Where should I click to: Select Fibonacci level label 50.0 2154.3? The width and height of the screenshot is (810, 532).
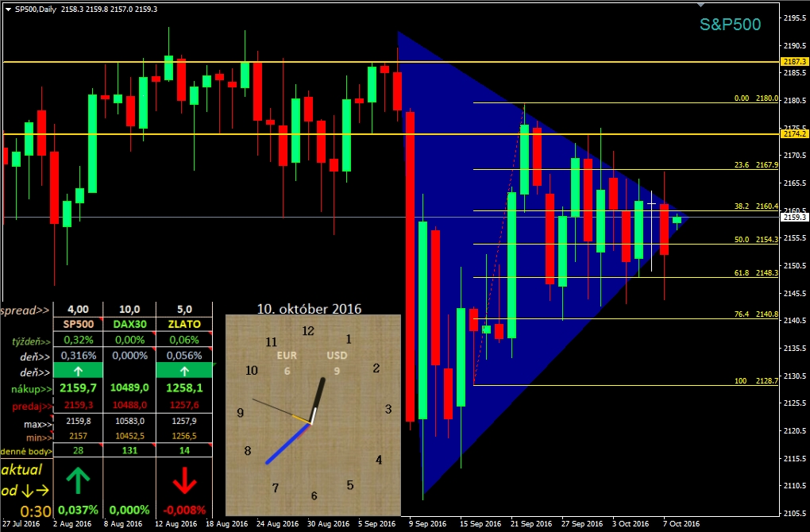(756, 240)
